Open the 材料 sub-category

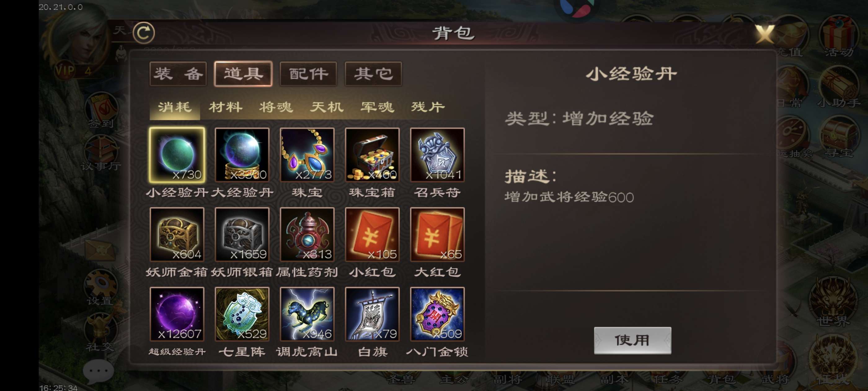(225, 107)
